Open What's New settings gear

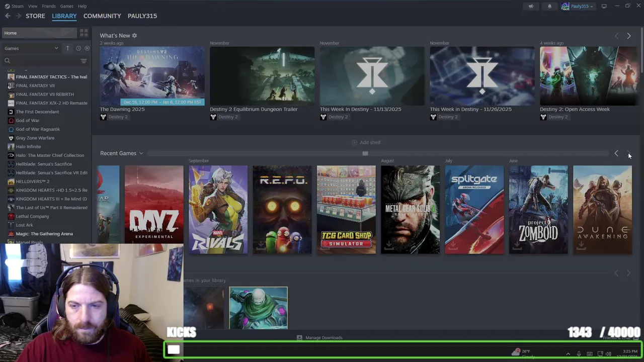tap(134, 36)
